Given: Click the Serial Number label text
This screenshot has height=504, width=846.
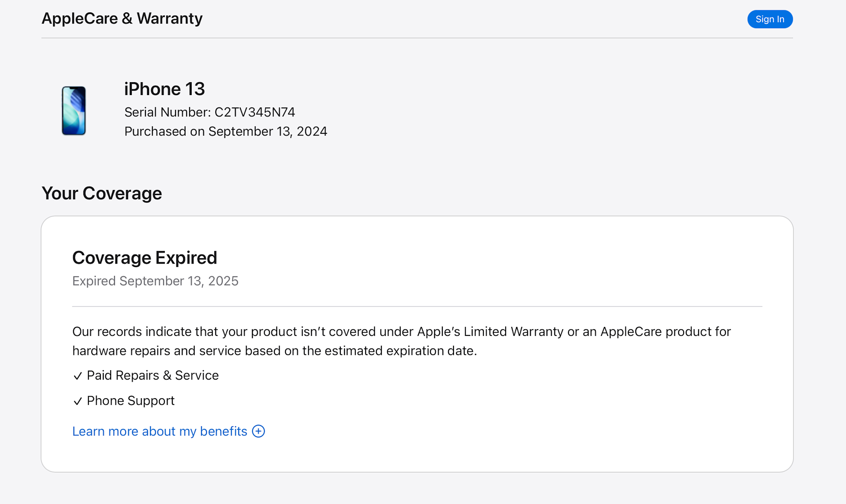Looking at the screenshot, I should pos(167,112).
